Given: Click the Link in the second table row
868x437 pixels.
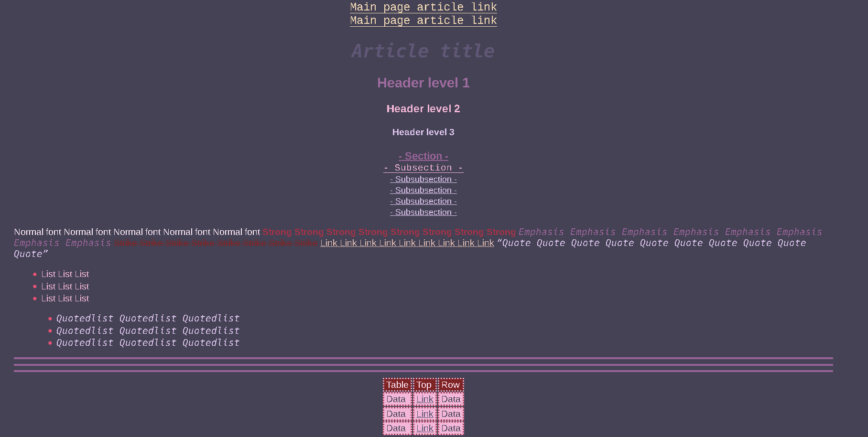Looking at the screenshot, I should point(424,414).
